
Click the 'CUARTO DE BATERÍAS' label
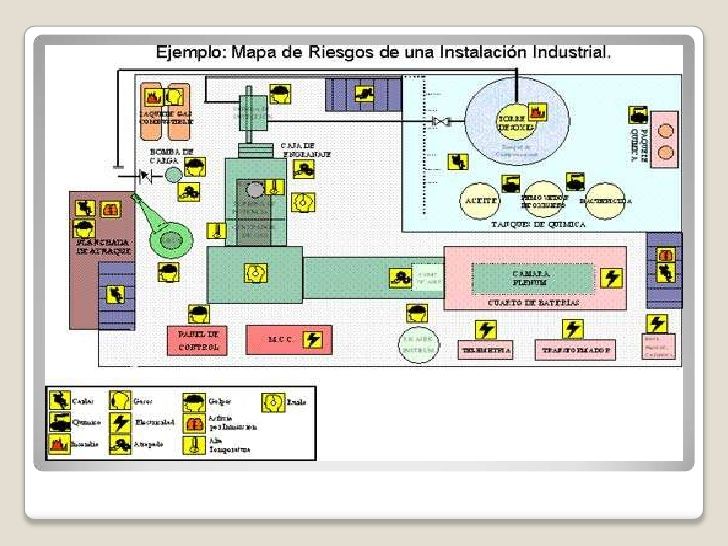pos(533,303)
